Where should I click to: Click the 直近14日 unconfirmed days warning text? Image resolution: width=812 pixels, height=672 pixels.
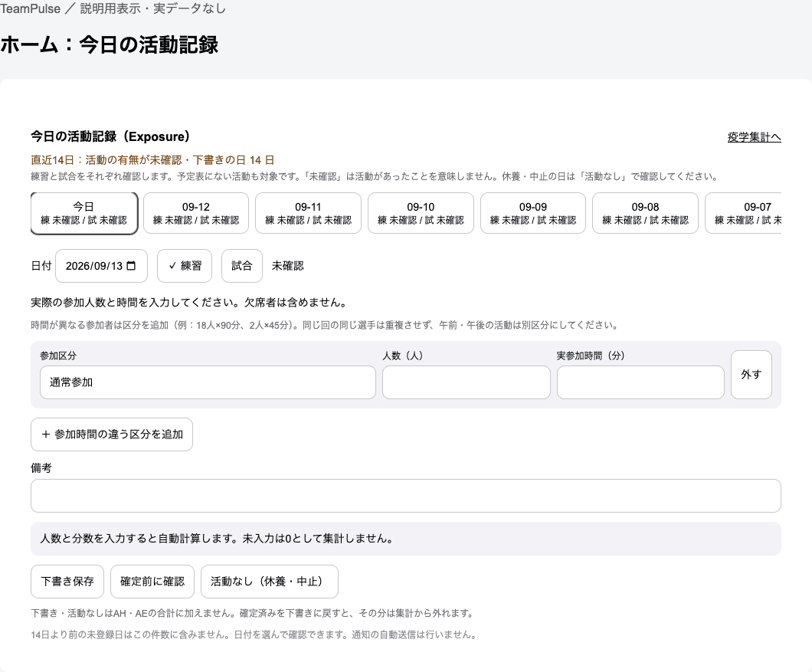point(152,160)
